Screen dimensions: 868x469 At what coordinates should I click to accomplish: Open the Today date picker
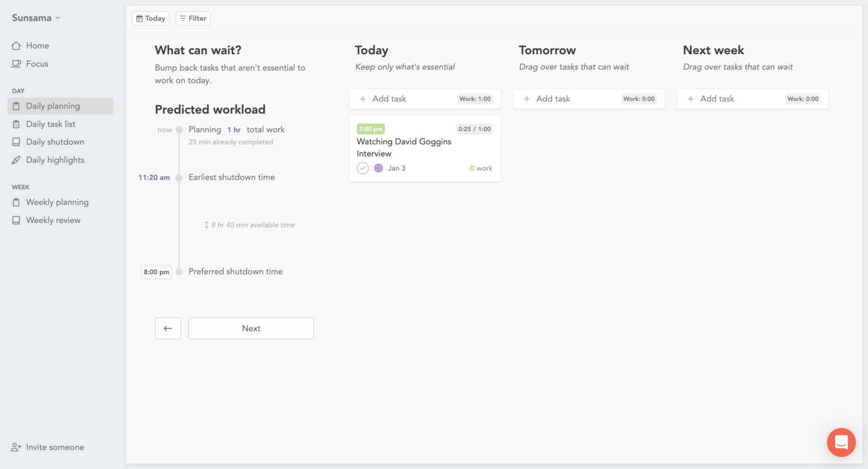click(150, 18)
